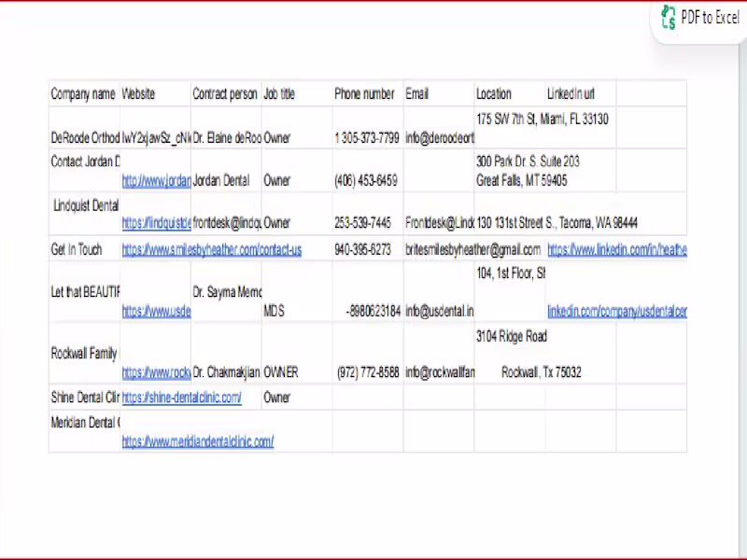Select the phone number 253-539-7445
Viewport: 747px width, 560px height.
[x=362, y=223]
